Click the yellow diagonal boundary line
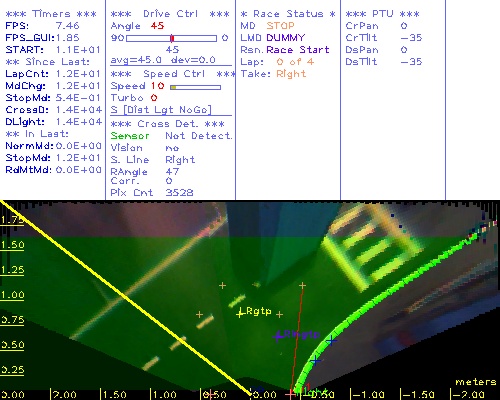The image size is (500, 400). tap(126, 296)
